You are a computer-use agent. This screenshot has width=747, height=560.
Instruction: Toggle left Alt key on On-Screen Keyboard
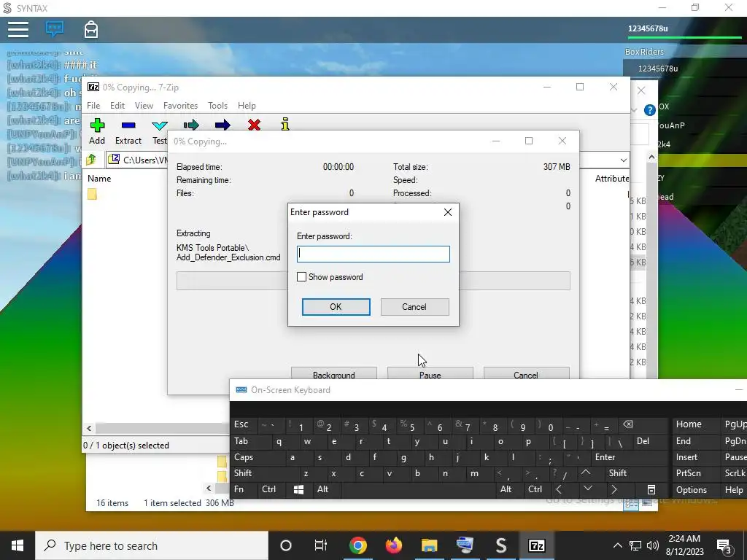click(x=323, y=489)
